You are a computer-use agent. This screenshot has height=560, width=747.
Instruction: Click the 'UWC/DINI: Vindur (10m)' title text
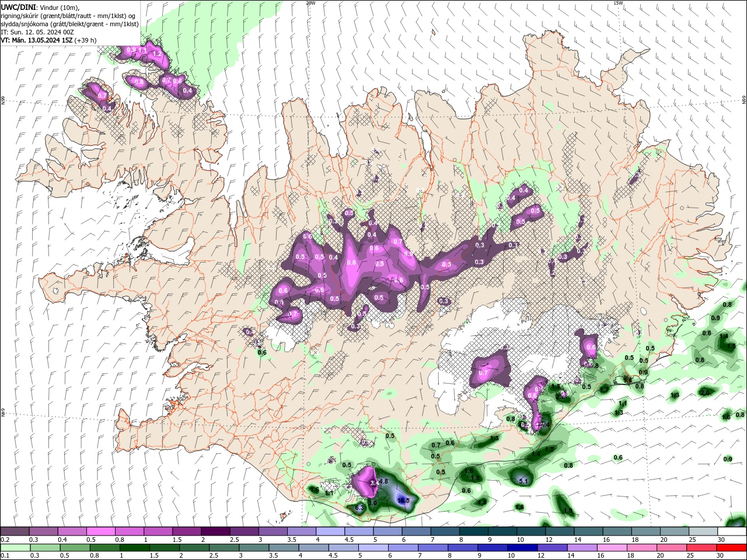click(40, 7)
